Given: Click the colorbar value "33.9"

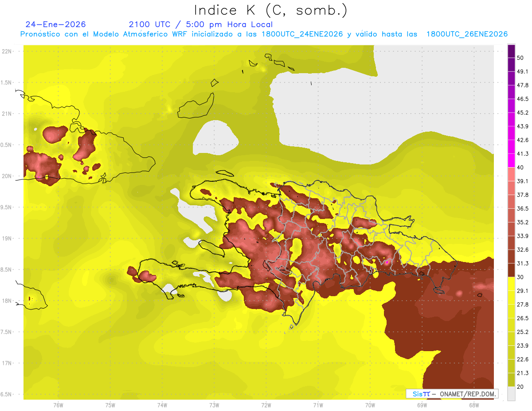Looking at the screenshot, I should point(523,236).
